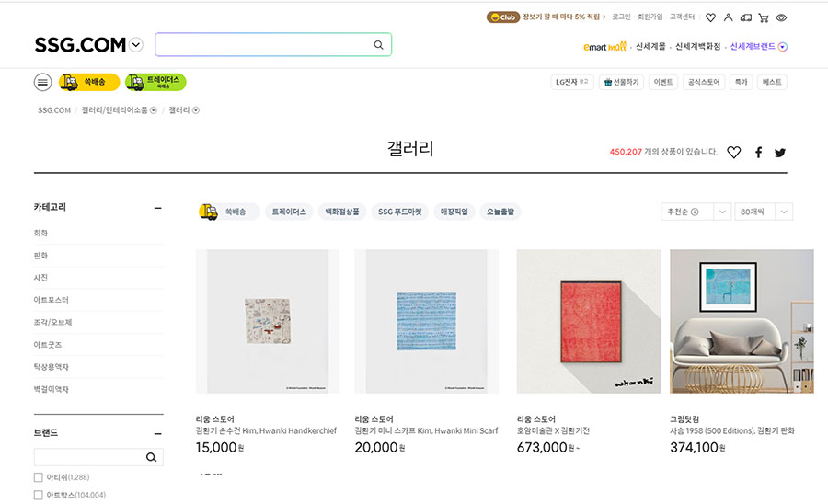The image size is (828, 504).
Task: Toggle the 쓱배송 delivery filter chip
Action: coord(229,212)
